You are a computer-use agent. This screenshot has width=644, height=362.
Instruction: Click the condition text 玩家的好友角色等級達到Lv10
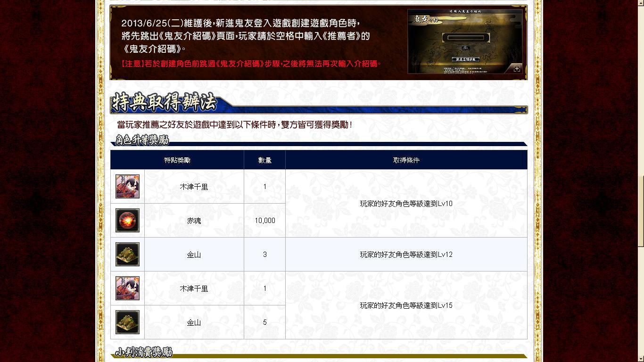406,204
